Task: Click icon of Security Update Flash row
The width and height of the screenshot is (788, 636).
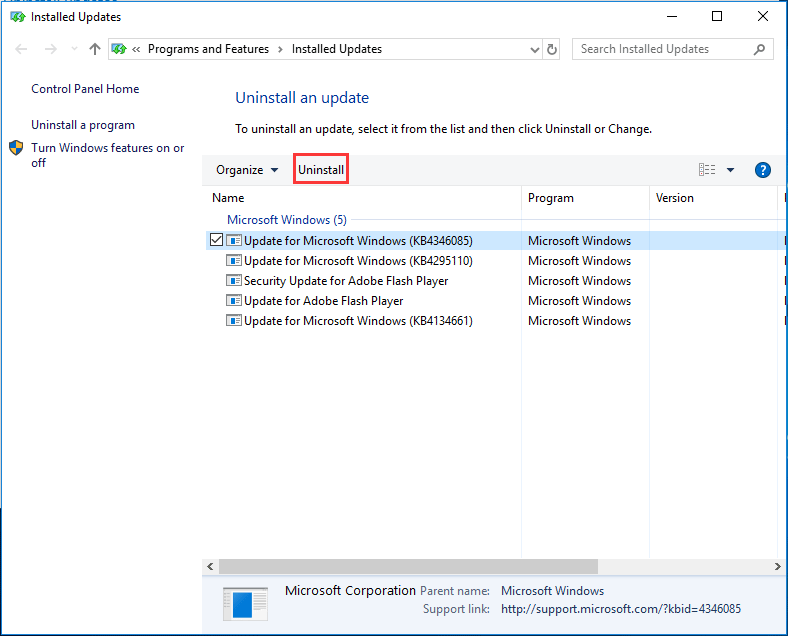Action: 234,281
